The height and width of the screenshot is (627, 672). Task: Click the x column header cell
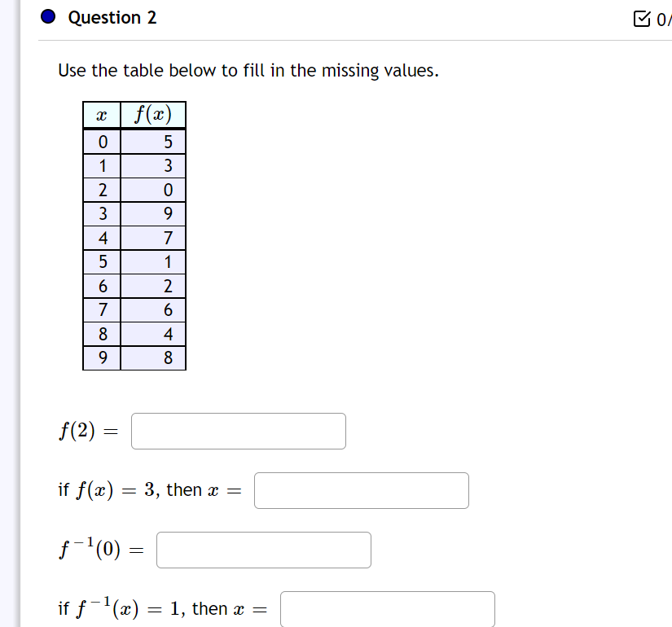click(100, 114)
